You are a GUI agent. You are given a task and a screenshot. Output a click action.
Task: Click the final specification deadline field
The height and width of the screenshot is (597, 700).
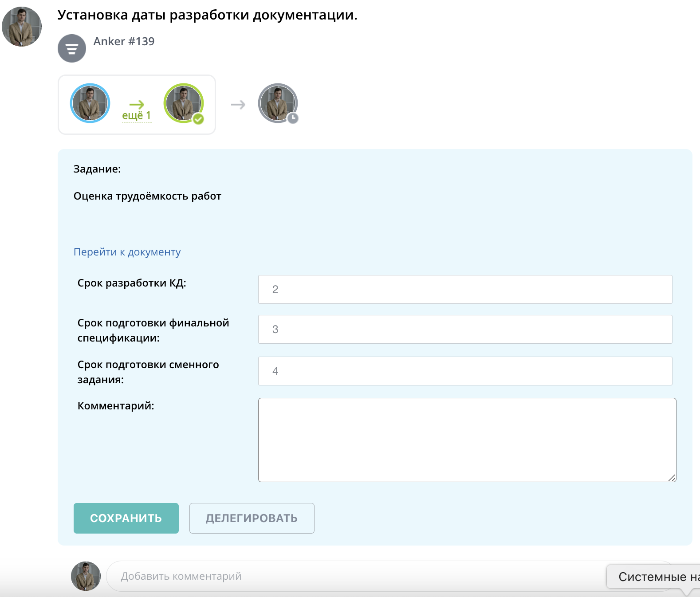465,330
